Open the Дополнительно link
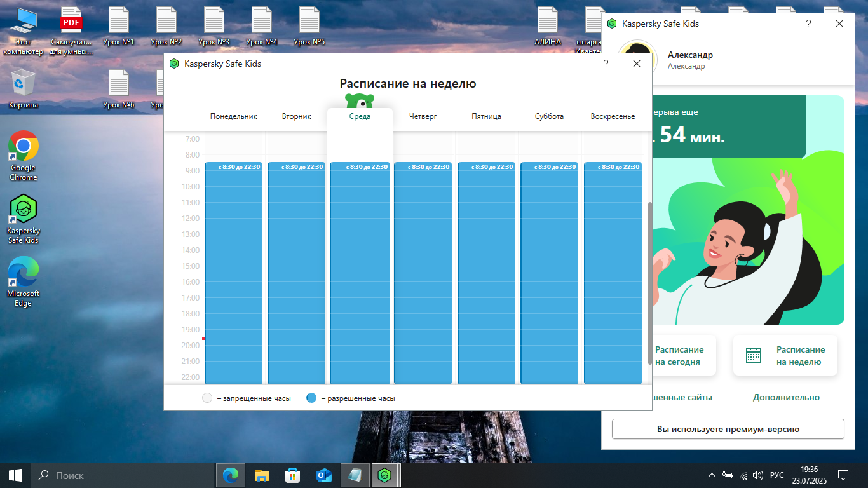The width and height of the screenshot is (868, 488). [786, 397]
